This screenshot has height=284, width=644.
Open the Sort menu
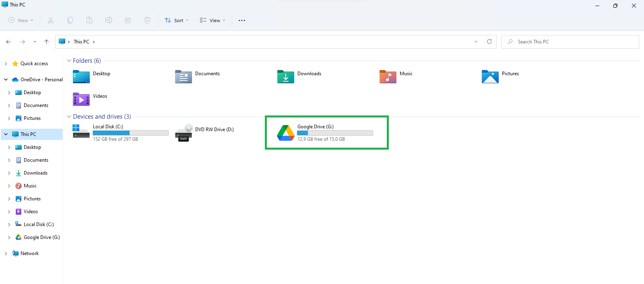point(176,20)
